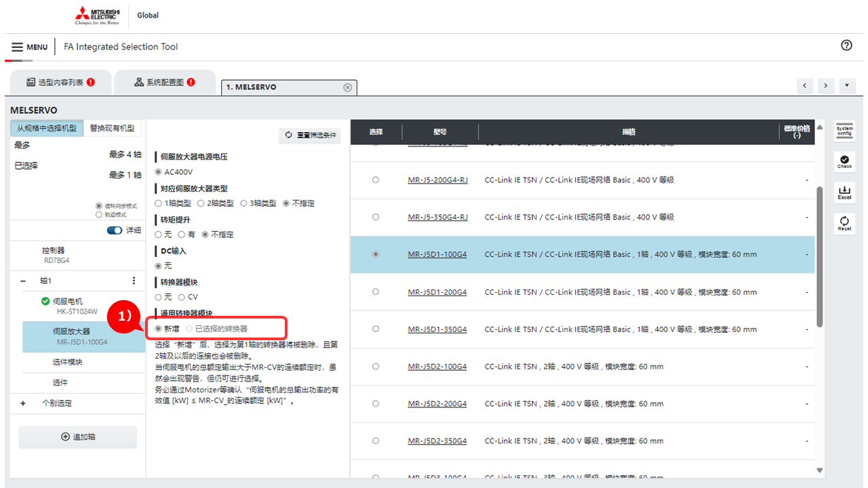Select AC400V power voltage radio
868x488 pixels.
(159, 172)
